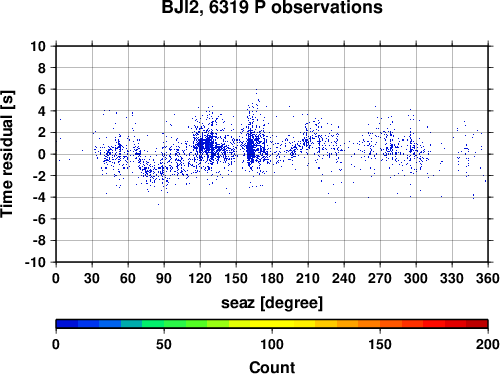Click colorbar tick label 100
Viewport: 500px width, 374px height.
pos(272,344)
